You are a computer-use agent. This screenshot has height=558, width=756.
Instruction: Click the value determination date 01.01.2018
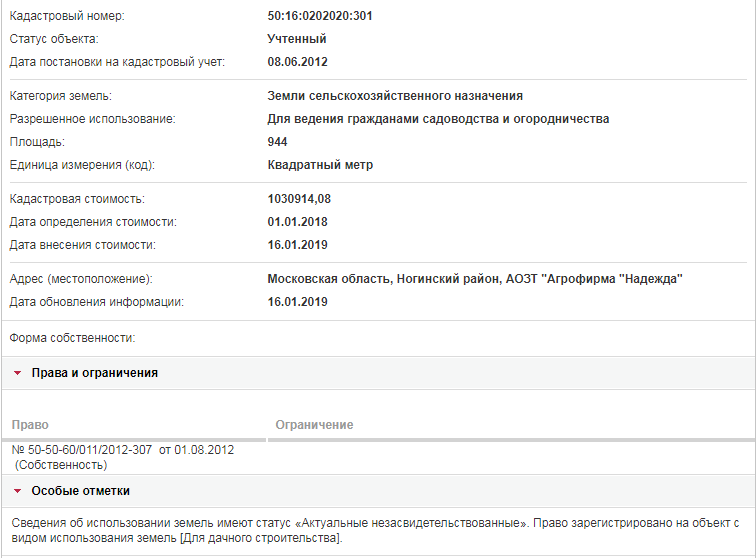tap(297, 222)
